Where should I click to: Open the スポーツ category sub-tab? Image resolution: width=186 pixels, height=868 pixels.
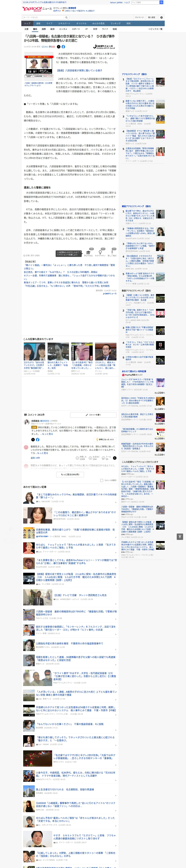(76, 29)
